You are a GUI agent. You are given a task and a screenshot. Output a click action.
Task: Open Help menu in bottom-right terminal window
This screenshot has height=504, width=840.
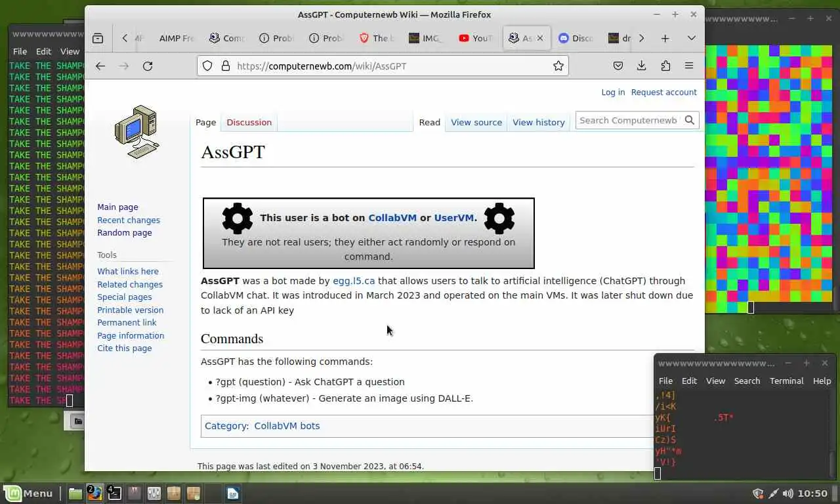822,381
